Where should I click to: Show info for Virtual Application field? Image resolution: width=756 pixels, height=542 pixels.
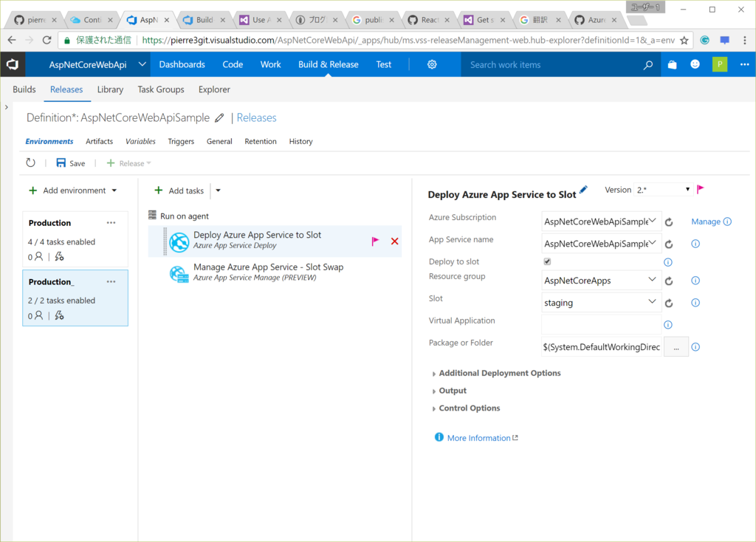click(667, 324)
